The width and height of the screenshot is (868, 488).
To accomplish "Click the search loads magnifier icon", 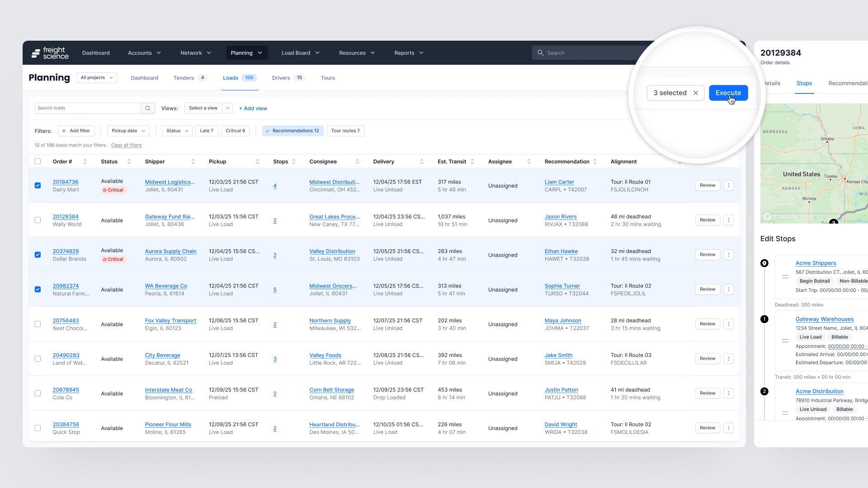I will (147, 108).
